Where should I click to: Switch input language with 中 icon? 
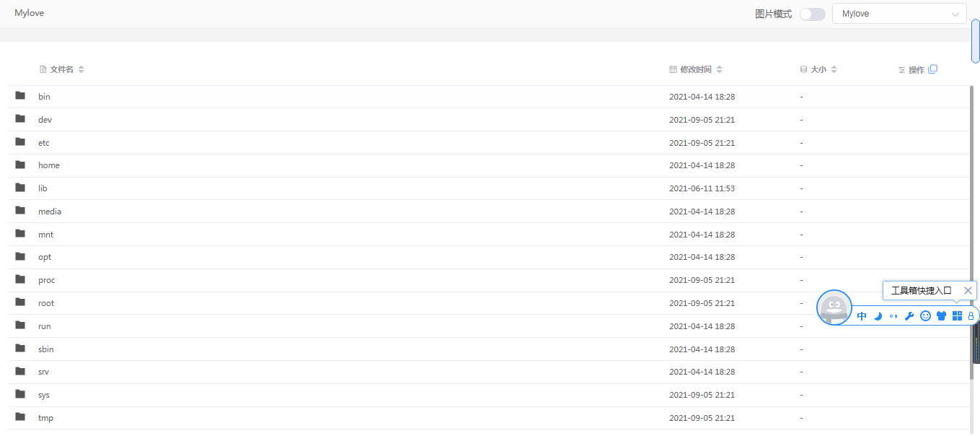(x=862, y=316)
